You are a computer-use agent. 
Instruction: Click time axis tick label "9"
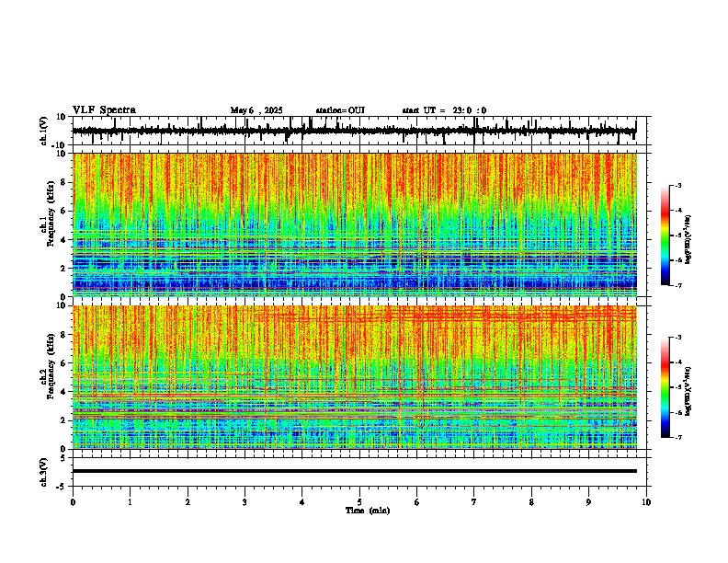588,502
